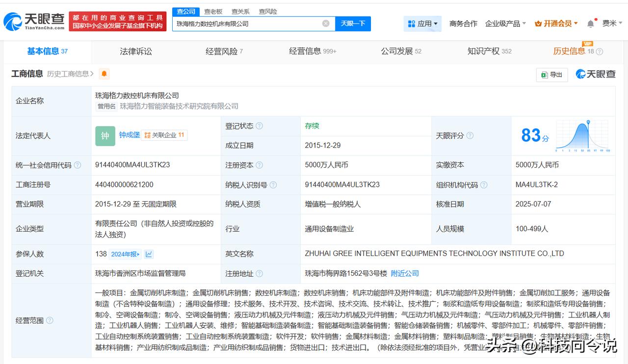628x364 pixels.
Task: Click the English name ZHUHAI GREE text
Action: [434, 254]
